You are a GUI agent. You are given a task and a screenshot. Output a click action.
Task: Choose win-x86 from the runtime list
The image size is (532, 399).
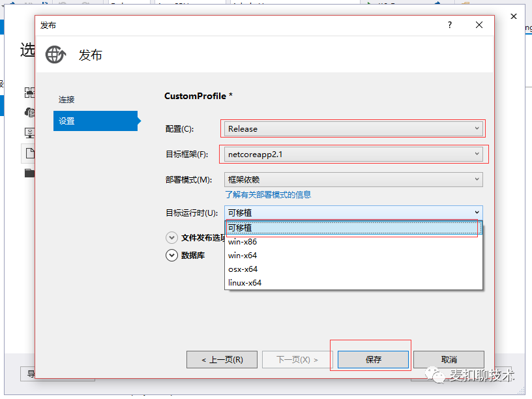coord(353,242)
